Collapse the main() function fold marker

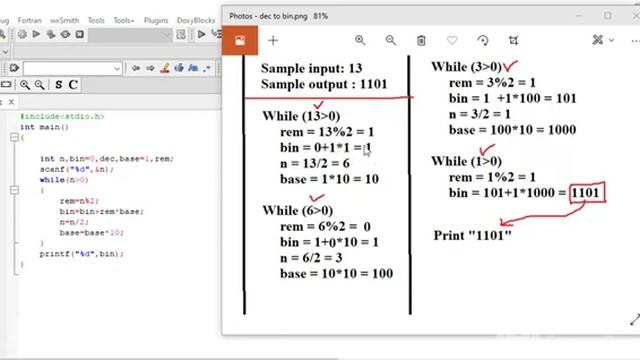click(x=14, y=138)
